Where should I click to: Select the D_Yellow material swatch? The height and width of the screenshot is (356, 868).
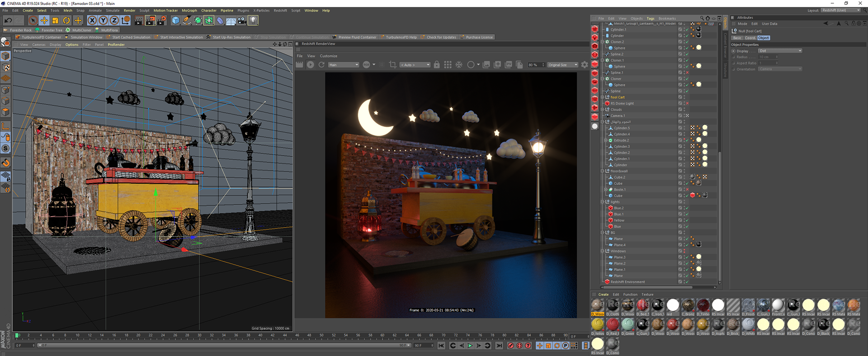click(x=597, y=324)
